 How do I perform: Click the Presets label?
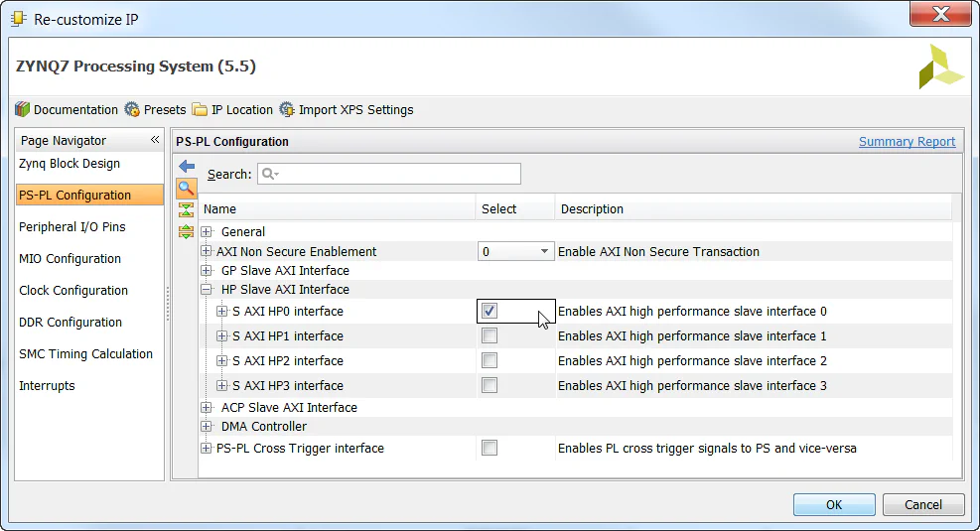tap(165, 110)
